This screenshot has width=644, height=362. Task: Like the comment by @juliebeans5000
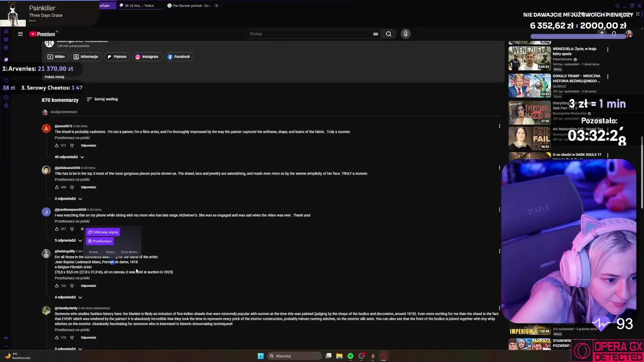point(57,187)
